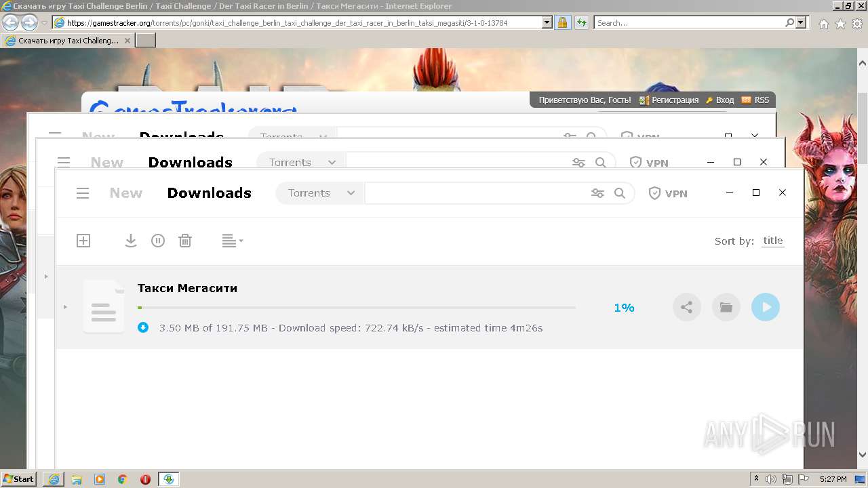The image size is (868, 488).
Task: Open the Такси Мегасити containing folder
Action: [726, 307]
